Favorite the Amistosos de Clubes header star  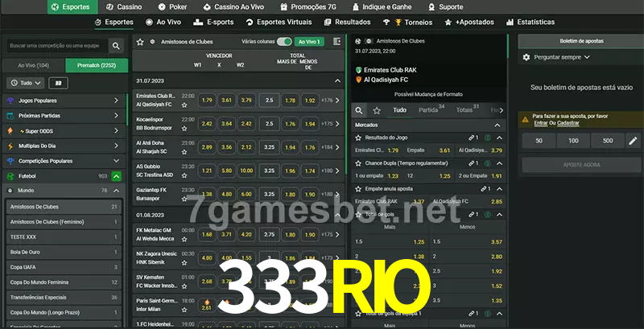[140, 42]
